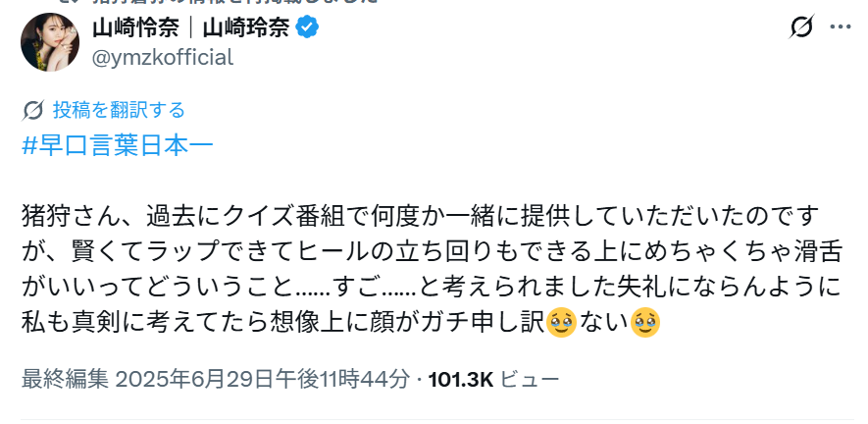
Task: Click the ビュー label
Action: 530,379
